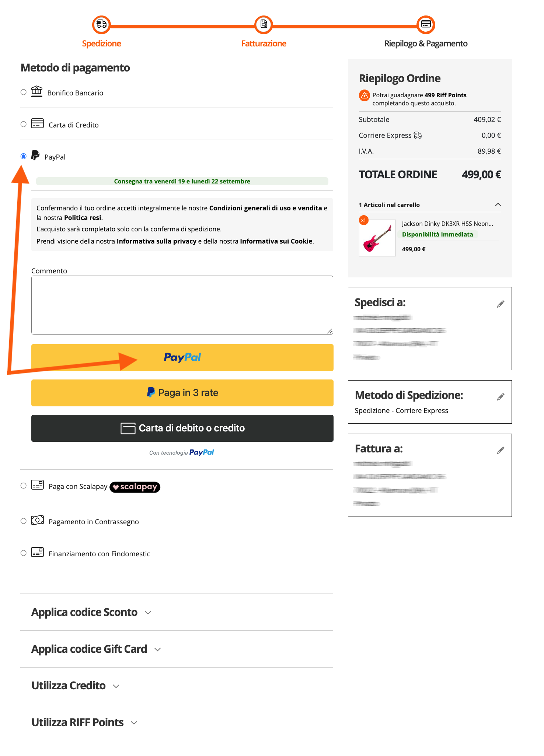Click the Spedizione truck icon in progress bar

(x=102, y=24)
